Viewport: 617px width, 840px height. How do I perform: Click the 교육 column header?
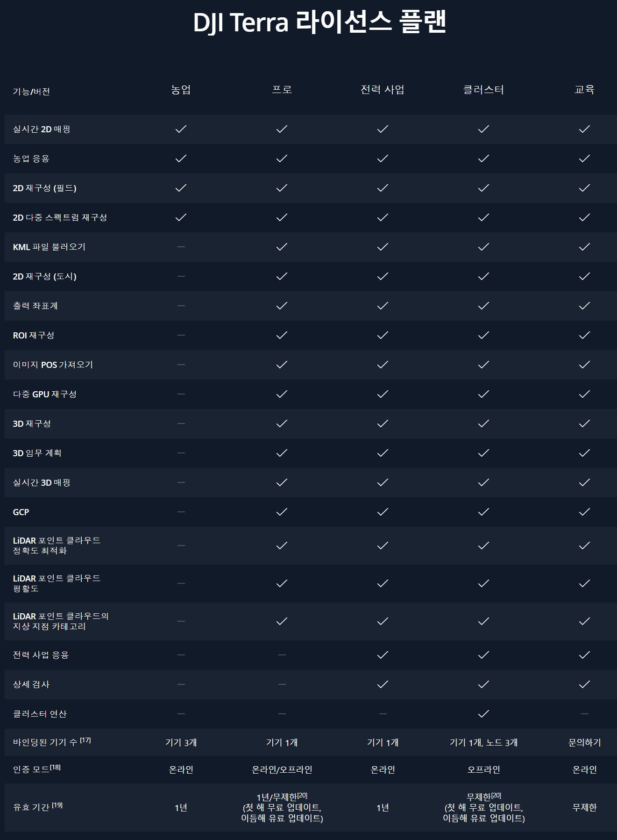pyautogui.click(x=584, y=90)
